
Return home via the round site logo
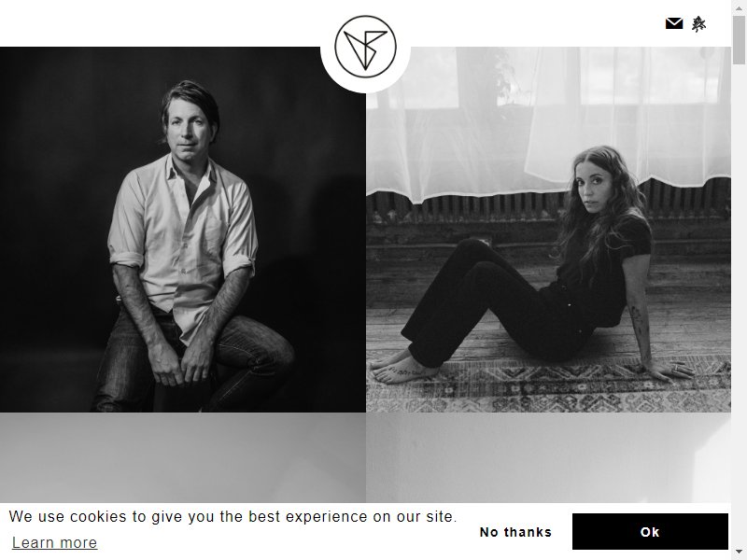coord(365,47)
